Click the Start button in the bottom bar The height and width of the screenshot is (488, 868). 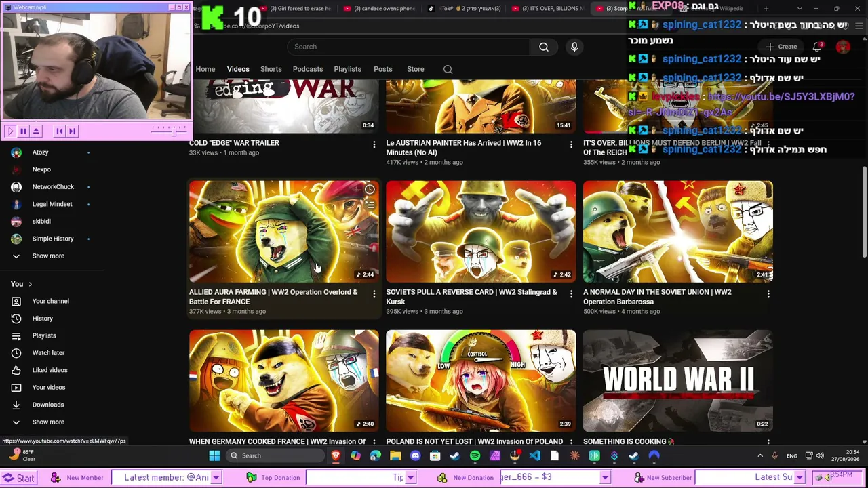click(18, 478)
